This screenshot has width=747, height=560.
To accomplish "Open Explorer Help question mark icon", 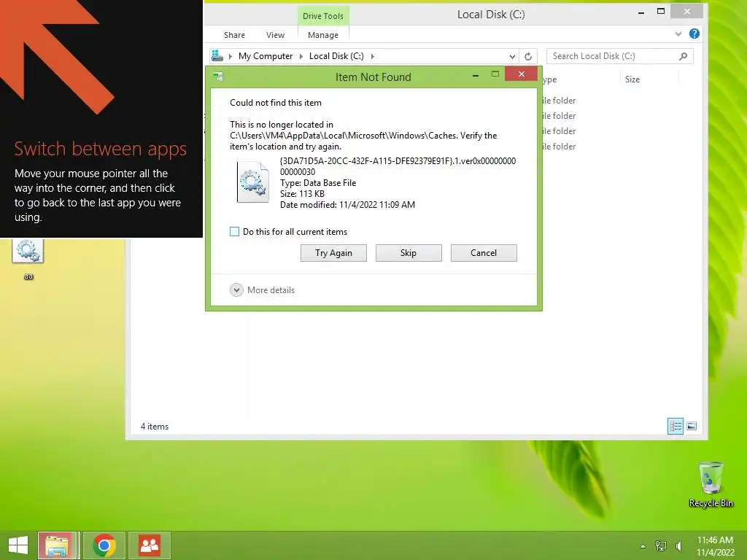I will (694, 34).
